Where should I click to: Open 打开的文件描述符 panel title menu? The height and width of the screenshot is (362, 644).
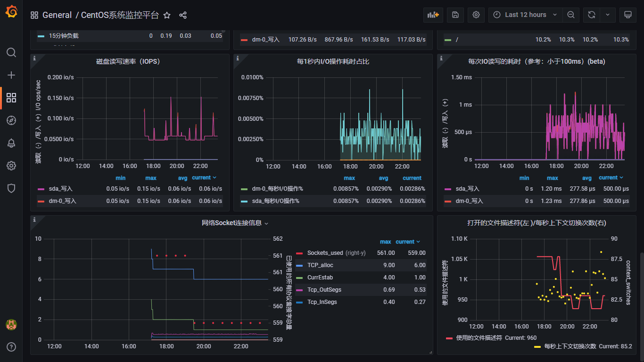536,223
